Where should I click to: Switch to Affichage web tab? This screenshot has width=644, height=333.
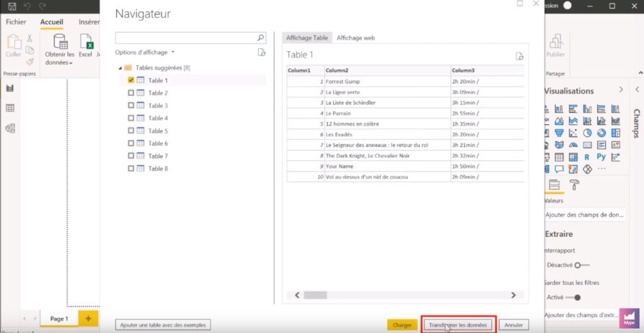coord(356,38)
